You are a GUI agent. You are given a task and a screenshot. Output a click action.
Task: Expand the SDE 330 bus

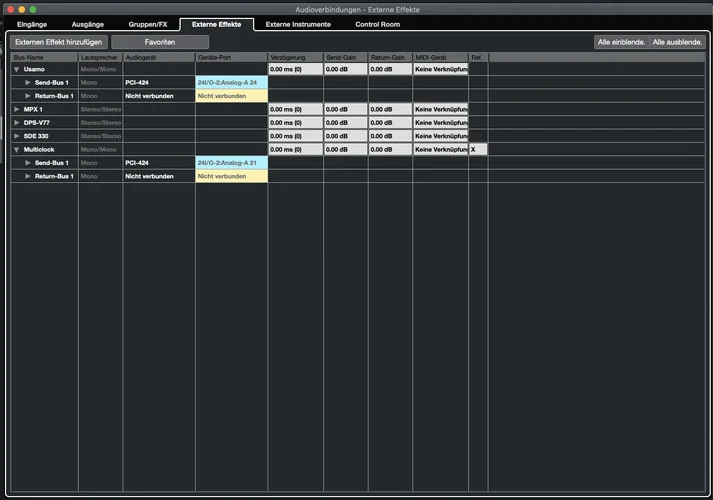tap(16, 135)
